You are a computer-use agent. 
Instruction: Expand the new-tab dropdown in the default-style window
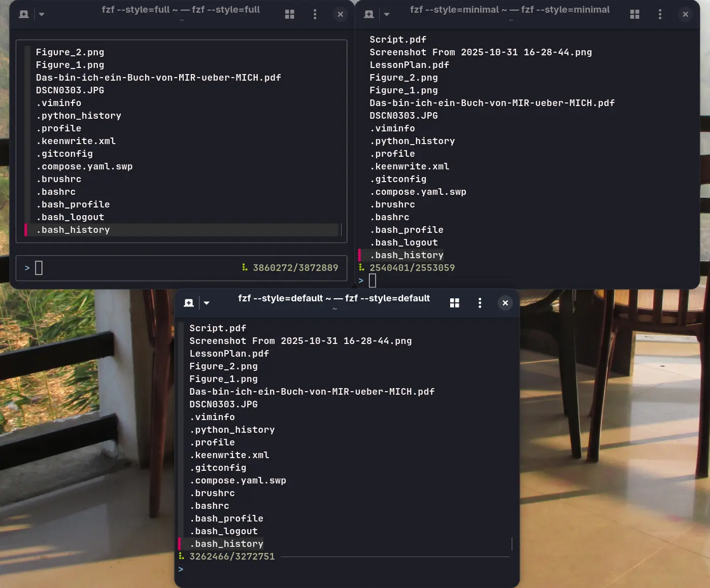[x=206, y=302]
